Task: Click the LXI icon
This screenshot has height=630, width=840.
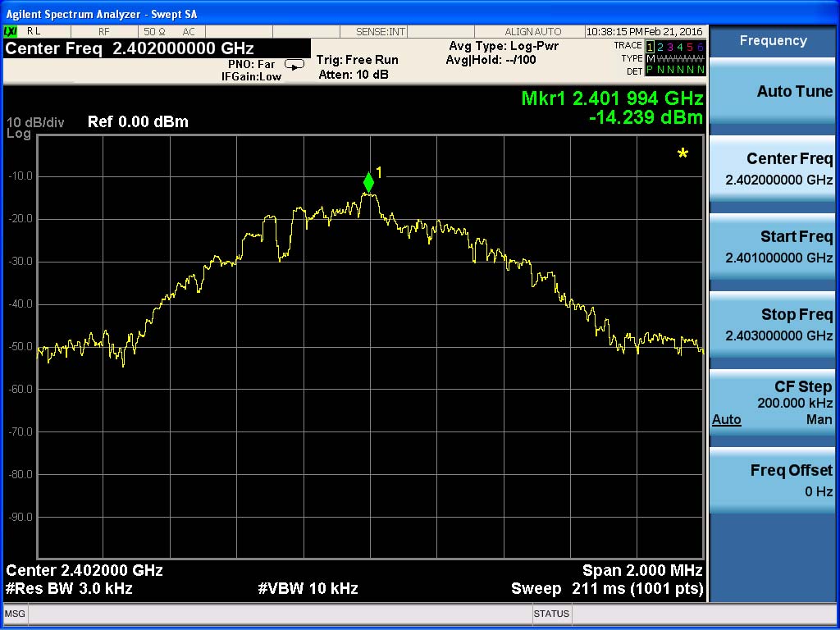Action: (x=11, y=32)
